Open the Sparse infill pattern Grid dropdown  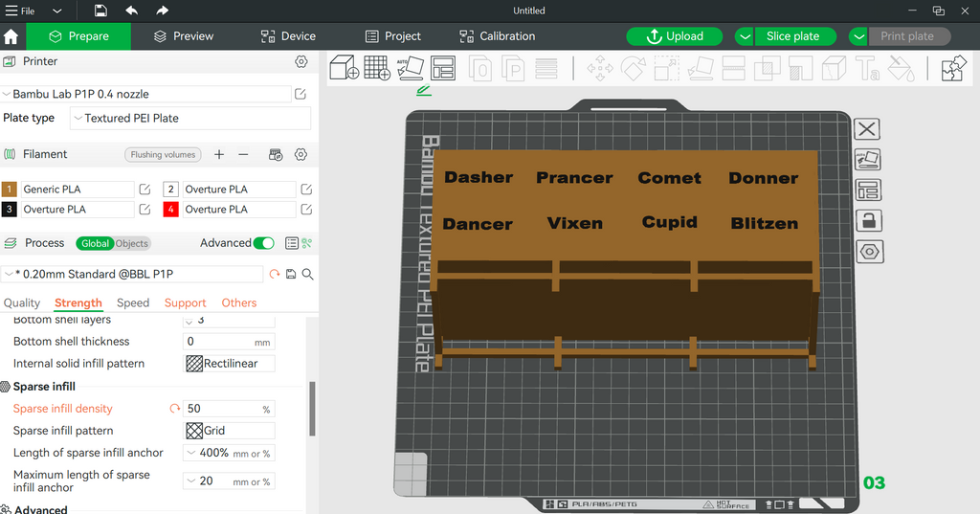[x=230, y=430]
